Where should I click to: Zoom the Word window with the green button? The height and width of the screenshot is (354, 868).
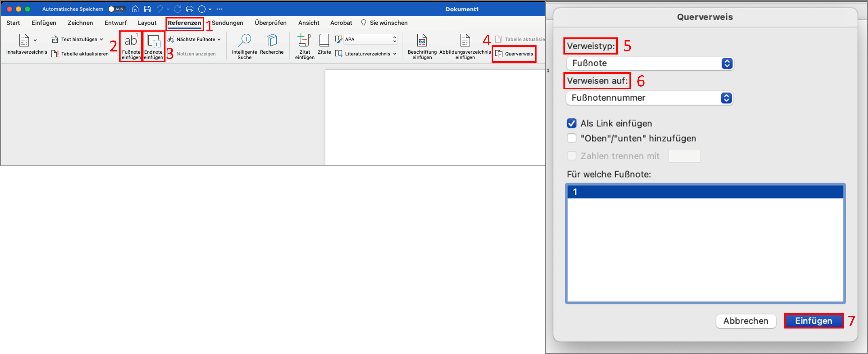(28, 9)
